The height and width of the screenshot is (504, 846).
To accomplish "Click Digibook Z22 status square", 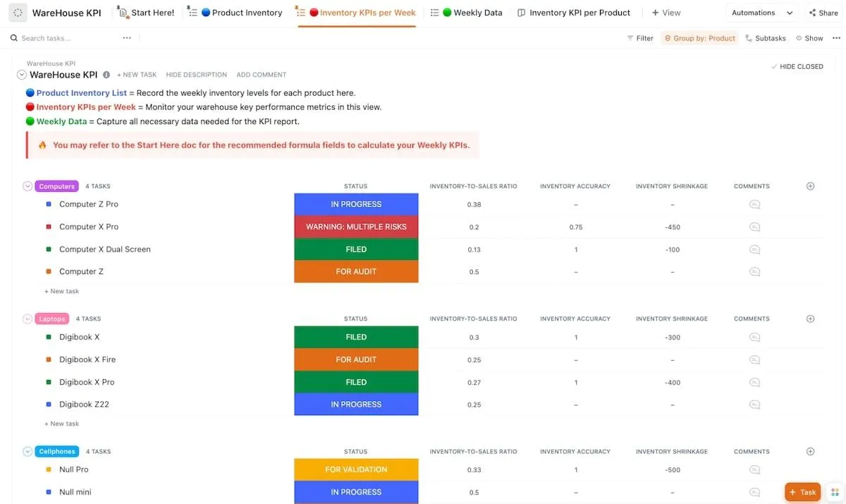I will pyautogui.click(x=49, y=405).
